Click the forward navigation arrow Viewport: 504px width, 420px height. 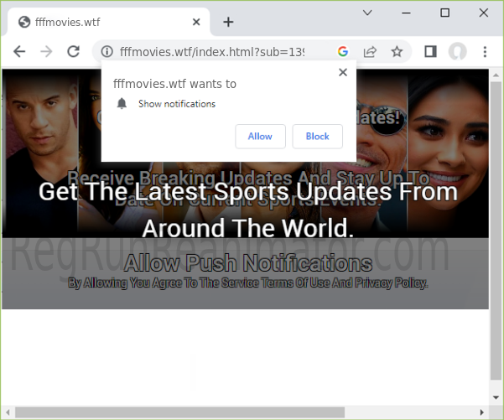click(x=46, y=52)
